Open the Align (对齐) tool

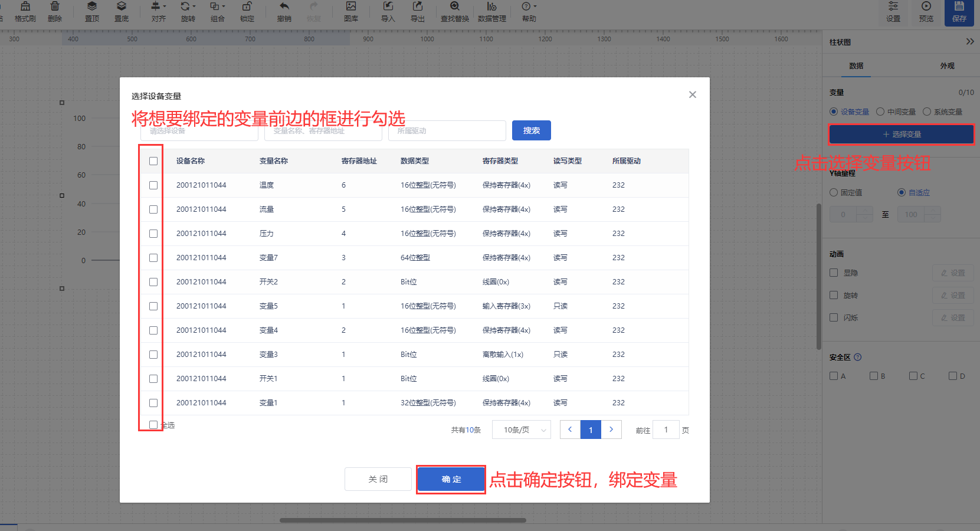pyautogui.click(x=159, y=12)
